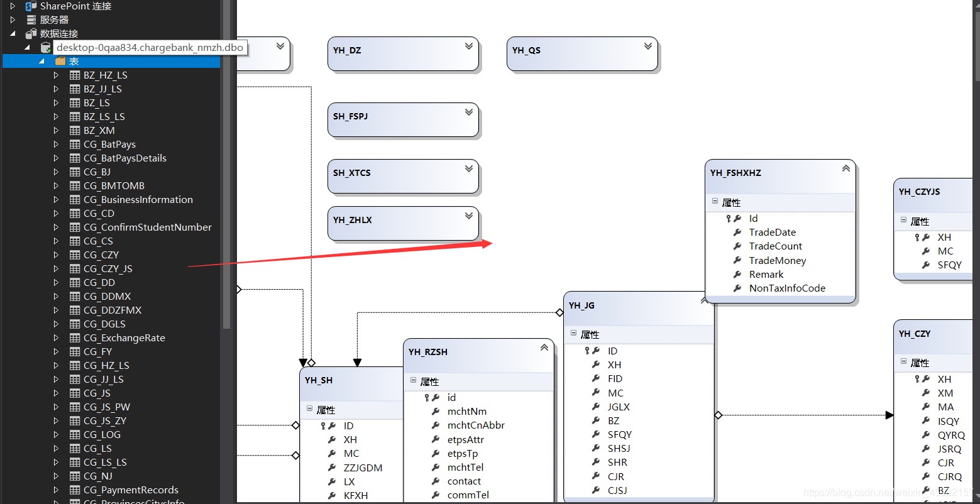
Task: Click the 数据连接 data connection icon
Action: click(31, 34)
